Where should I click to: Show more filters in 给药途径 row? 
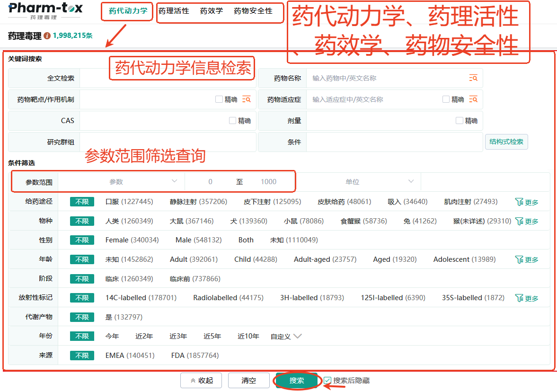[527, 202]
